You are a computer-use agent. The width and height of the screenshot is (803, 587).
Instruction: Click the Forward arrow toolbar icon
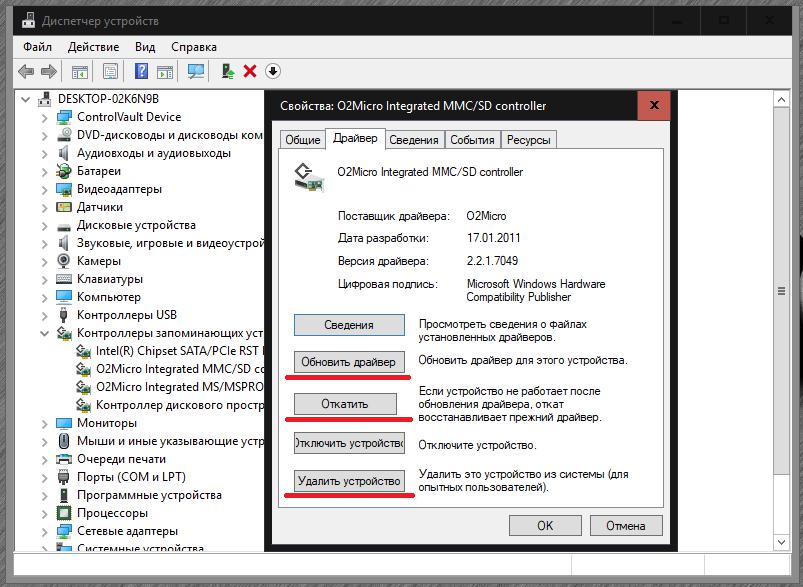point(49,71)
